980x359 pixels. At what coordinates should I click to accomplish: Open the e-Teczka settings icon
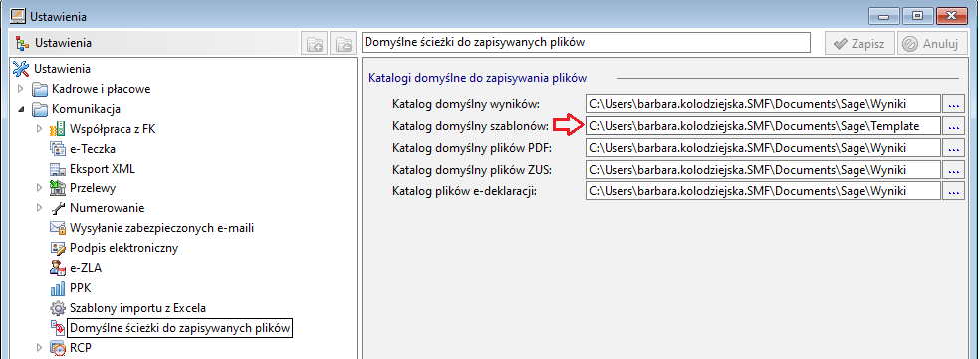58,149
